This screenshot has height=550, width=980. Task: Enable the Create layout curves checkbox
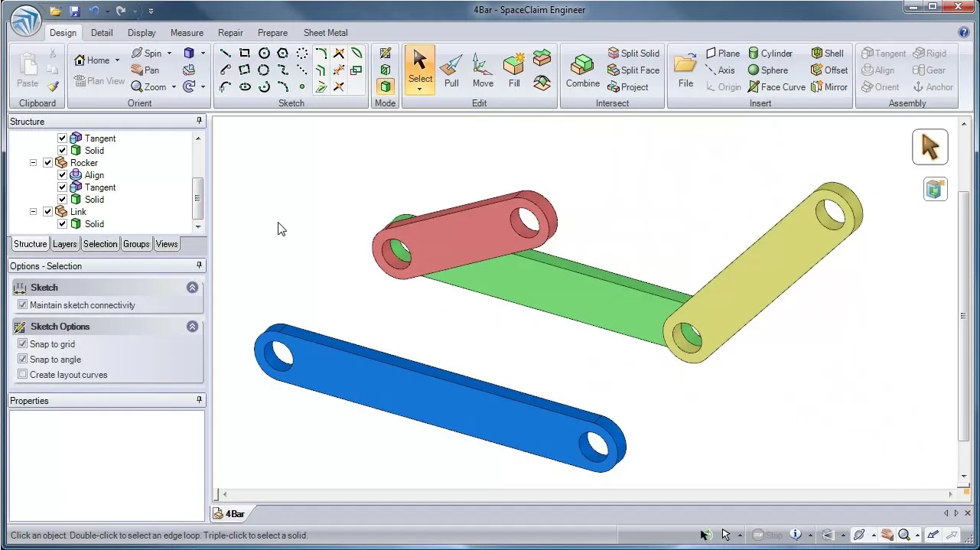point(22,374)
